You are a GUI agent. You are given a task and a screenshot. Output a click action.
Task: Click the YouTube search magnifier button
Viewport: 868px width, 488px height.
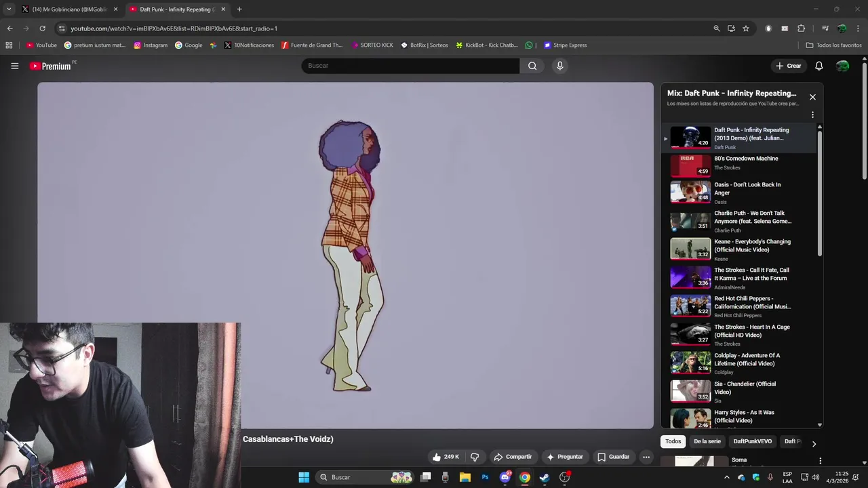[532, 66]
